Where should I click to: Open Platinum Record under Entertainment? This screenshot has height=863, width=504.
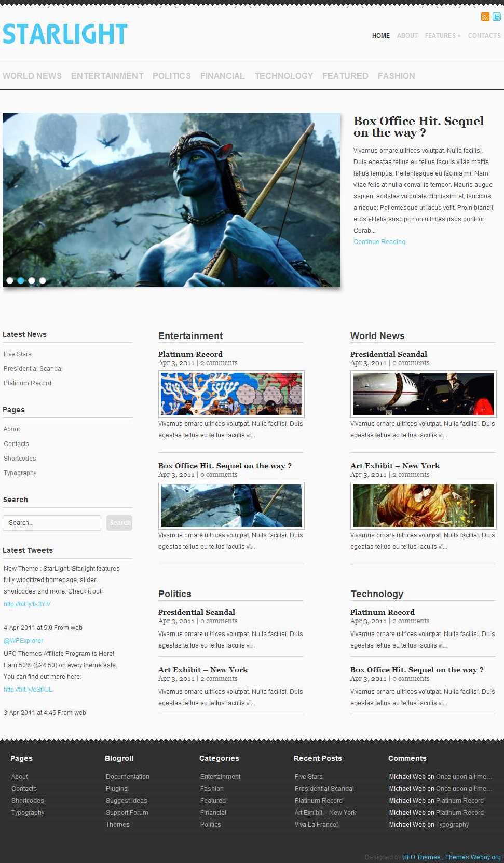point(190,354)
